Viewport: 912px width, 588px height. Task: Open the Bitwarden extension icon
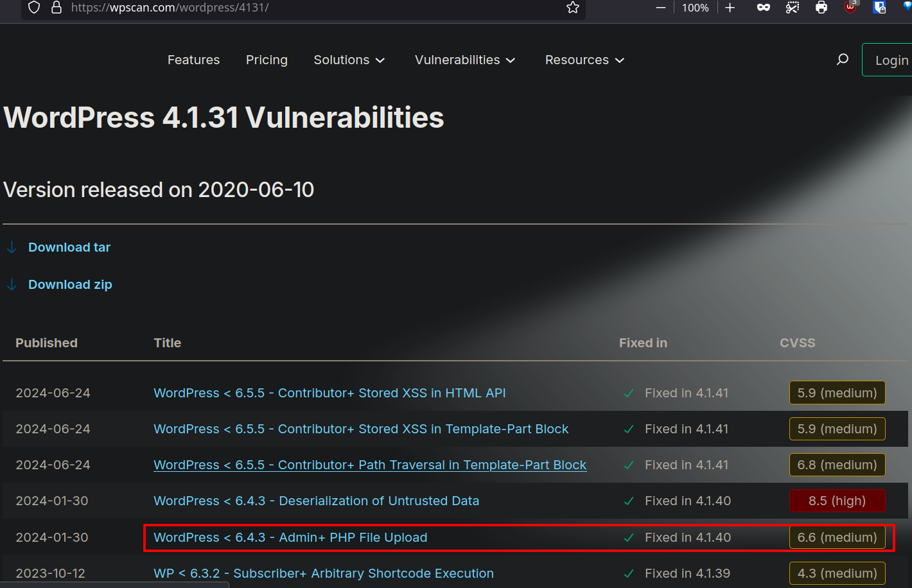879,8
